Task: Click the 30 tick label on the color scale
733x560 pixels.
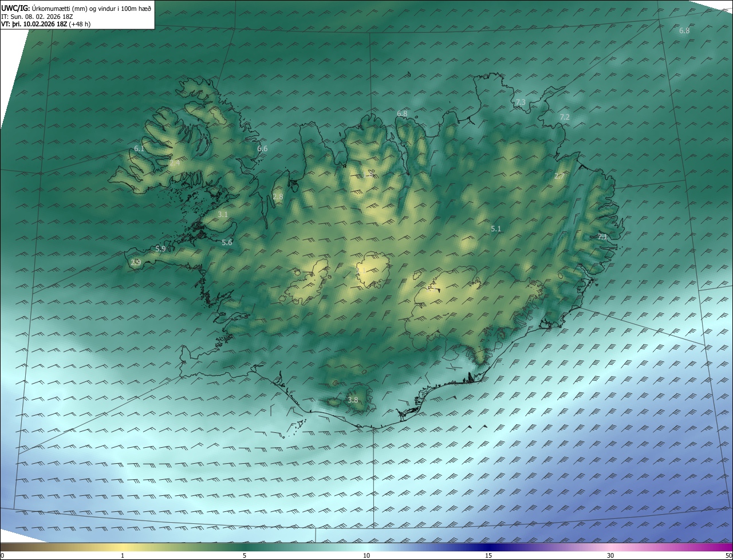Action: pos(610,555)
